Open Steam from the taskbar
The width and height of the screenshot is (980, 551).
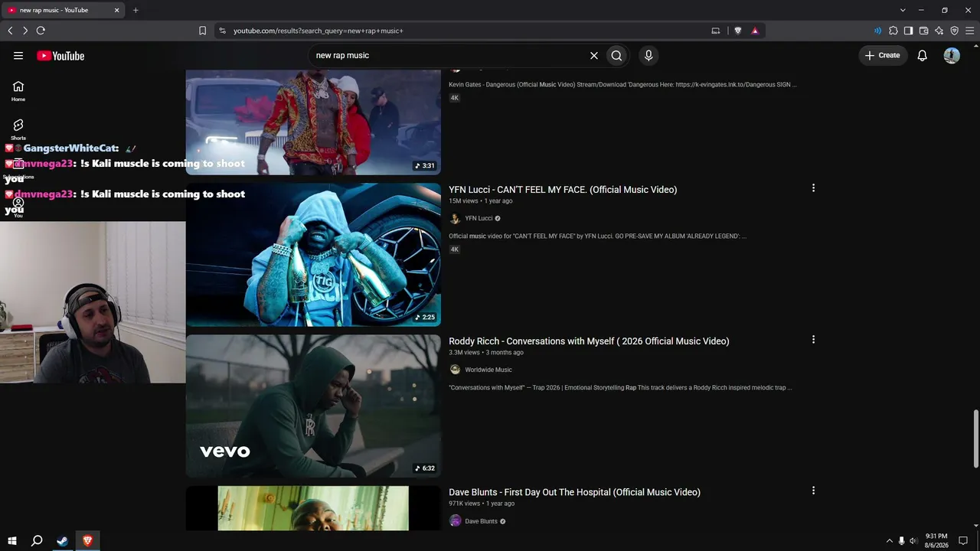point(62,541)
